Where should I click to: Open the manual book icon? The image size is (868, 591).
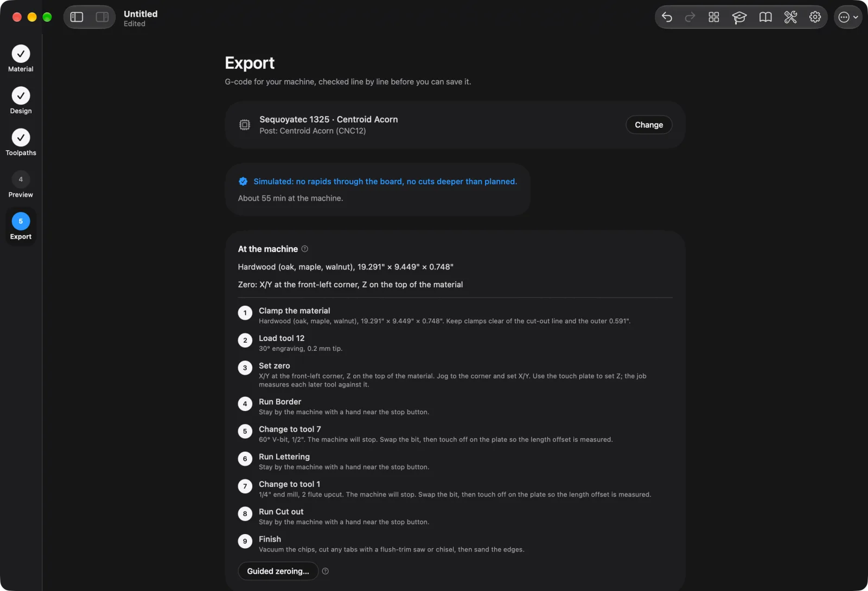pyautogui.click(x=765, y=17)
